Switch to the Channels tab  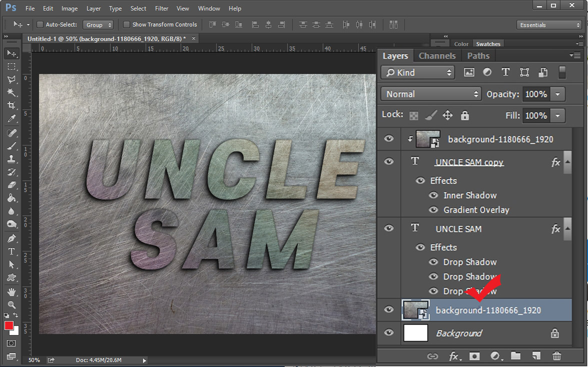click(437, 56)
